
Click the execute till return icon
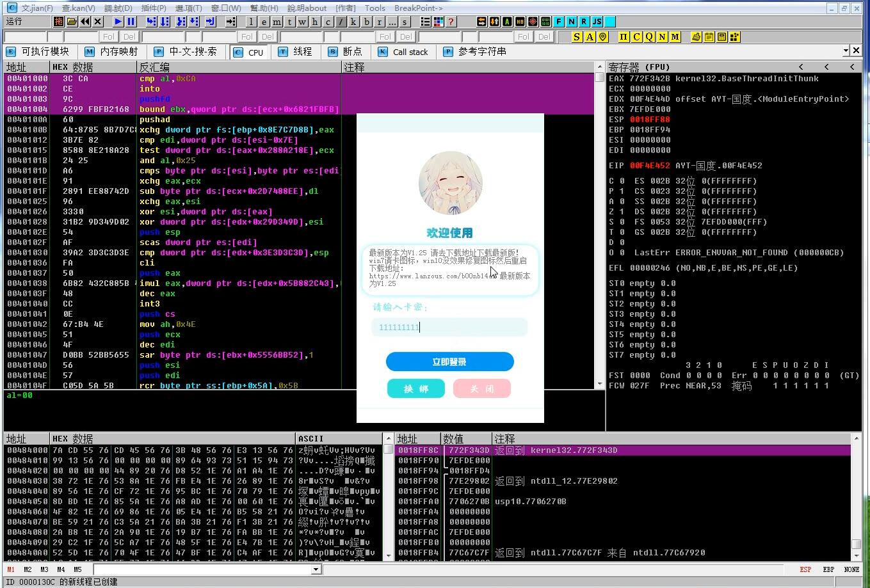(x=210, y=21)
